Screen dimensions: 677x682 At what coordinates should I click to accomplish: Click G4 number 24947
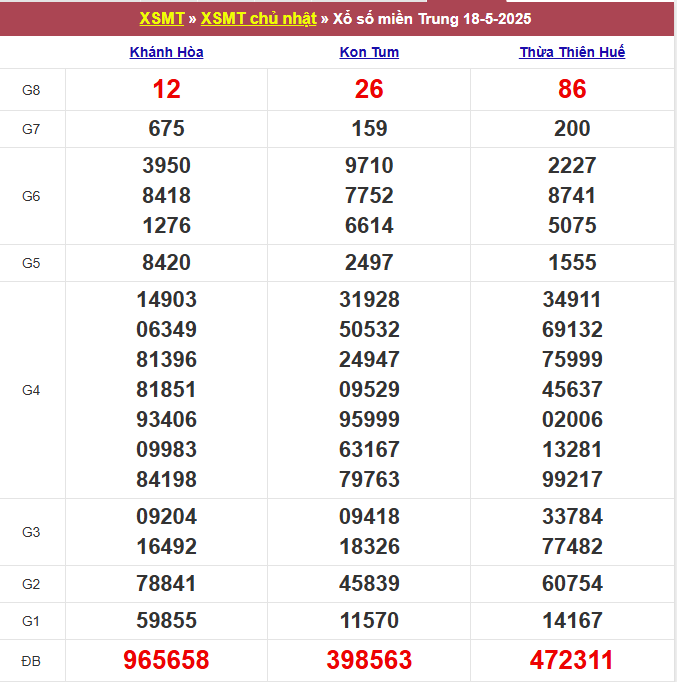click(x=369, y=360)
